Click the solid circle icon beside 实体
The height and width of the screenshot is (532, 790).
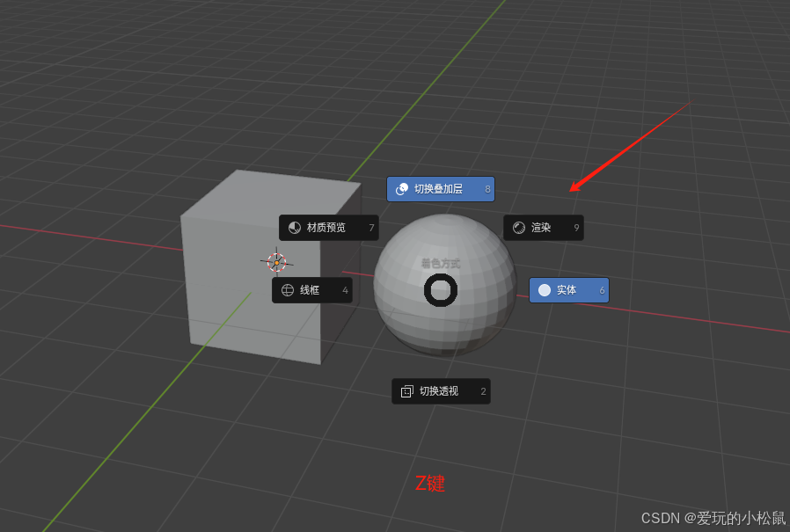coord(545,290)
